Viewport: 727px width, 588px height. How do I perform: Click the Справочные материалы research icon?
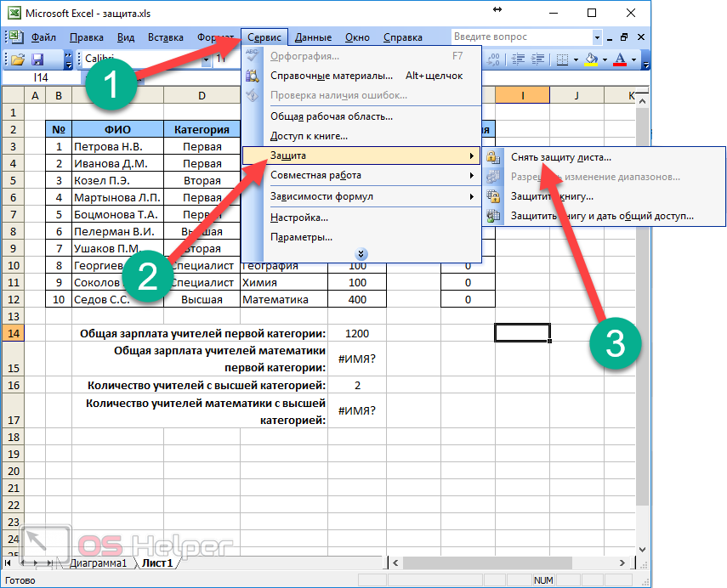coord(253,76)
